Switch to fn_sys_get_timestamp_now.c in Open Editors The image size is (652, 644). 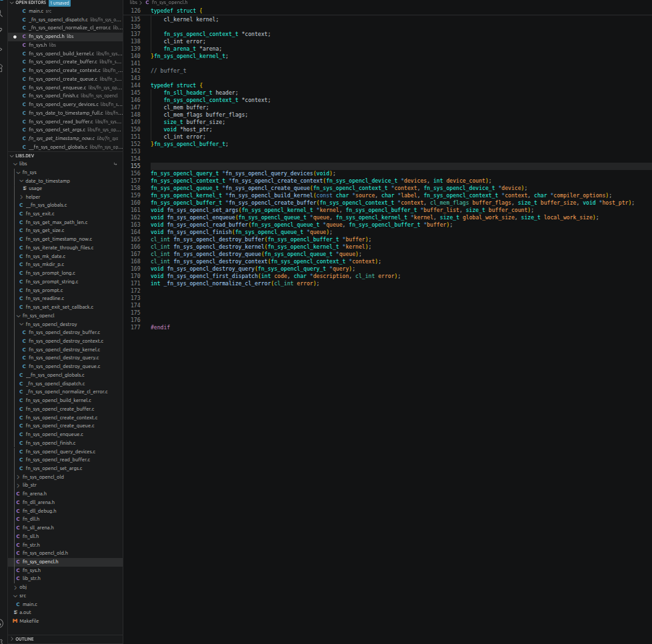pos(61,139)
